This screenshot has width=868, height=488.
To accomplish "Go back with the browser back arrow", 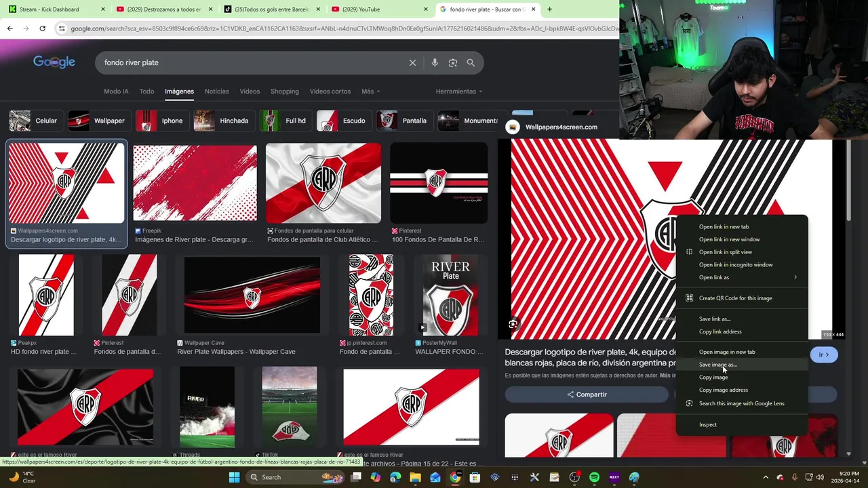I will (x=9, y=28).
